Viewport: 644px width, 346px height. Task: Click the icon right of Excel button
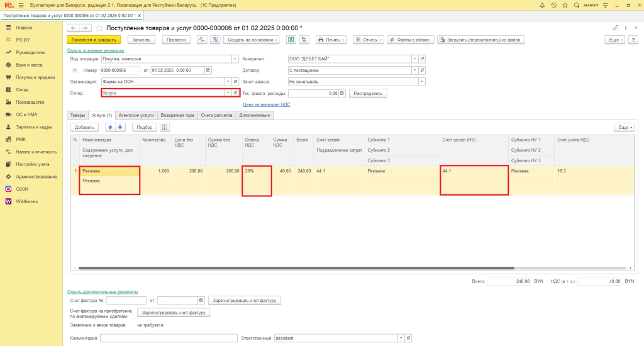pyautogui.click(x=304, y=40)
